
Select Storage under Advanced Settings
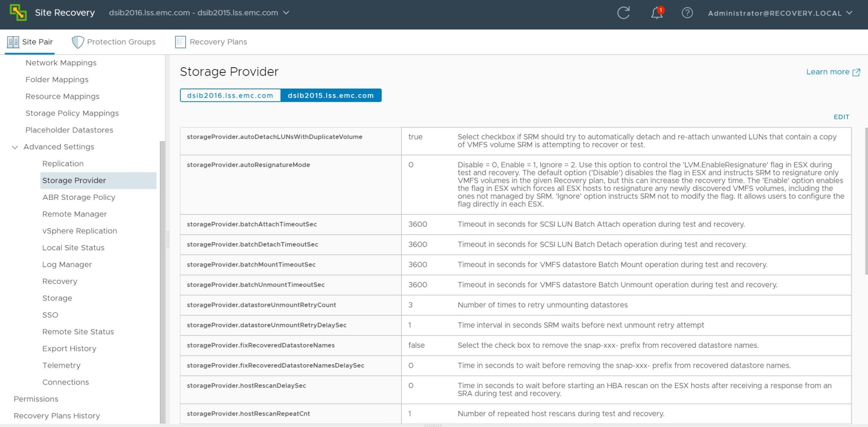coord(57,298)
